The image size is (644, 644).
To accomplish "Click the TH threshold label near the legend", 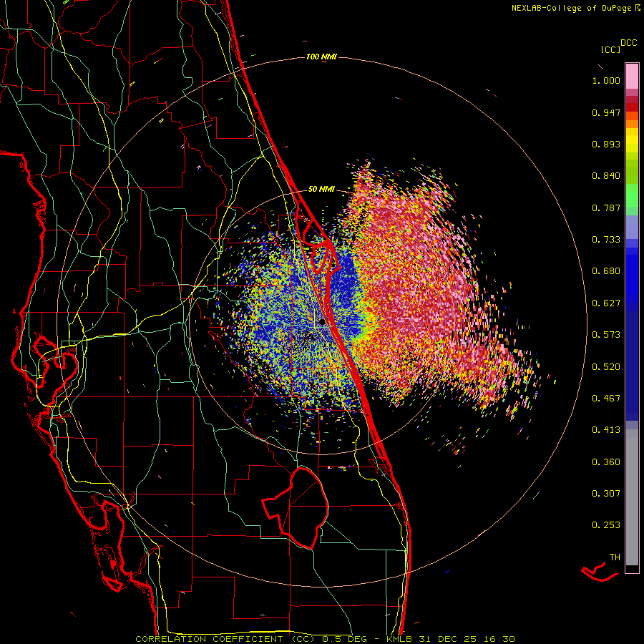I will point(615,557).
